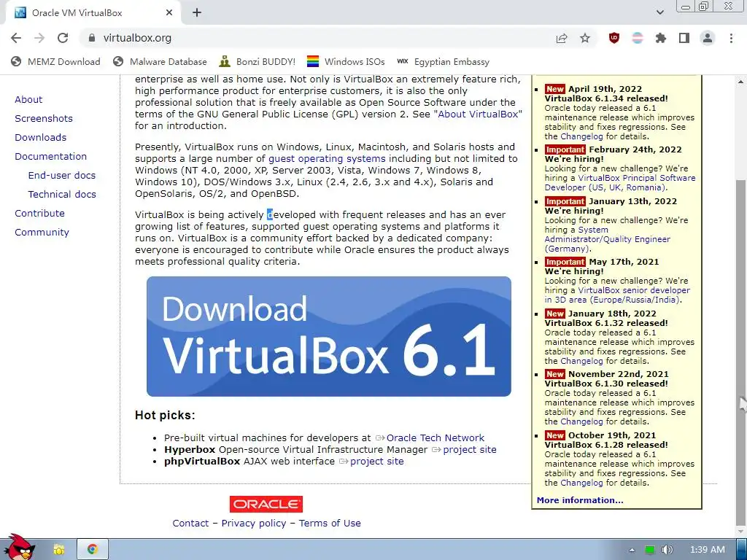The width and height of the screenshot is (747, 560).
Task: Open Start menu angry bird icon
Action: (20, 548)
